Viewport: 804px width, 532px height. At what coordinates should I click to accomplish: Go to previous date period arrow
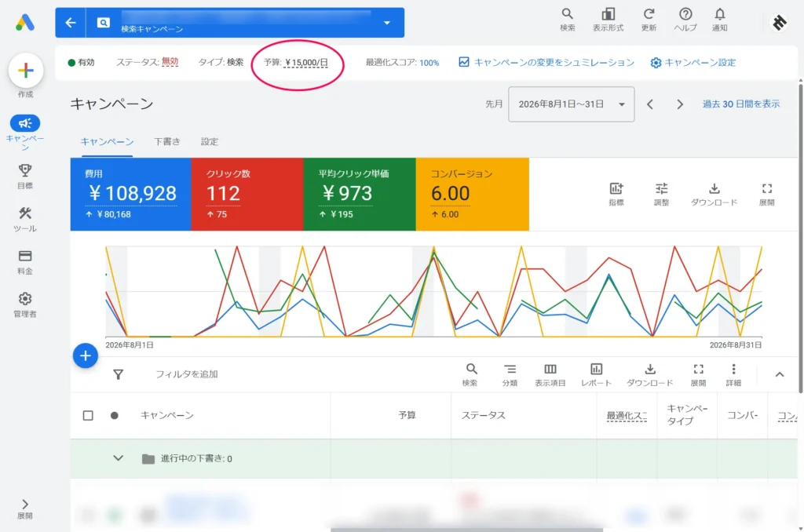tap(650, 104)
